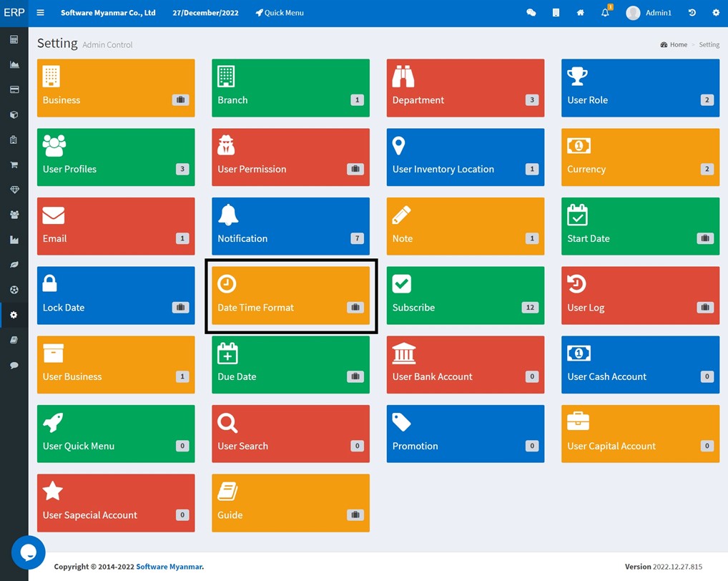Open the factory industry icon in sidebar
728x581 pixels.
[x=14, y=240]
